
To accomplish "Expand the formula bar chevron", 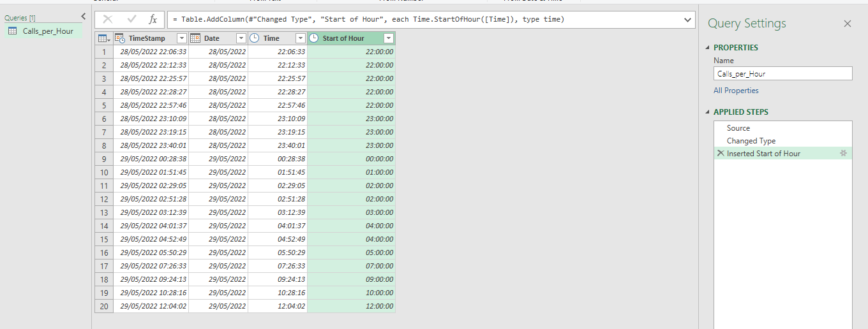I will tap(688, 20).
